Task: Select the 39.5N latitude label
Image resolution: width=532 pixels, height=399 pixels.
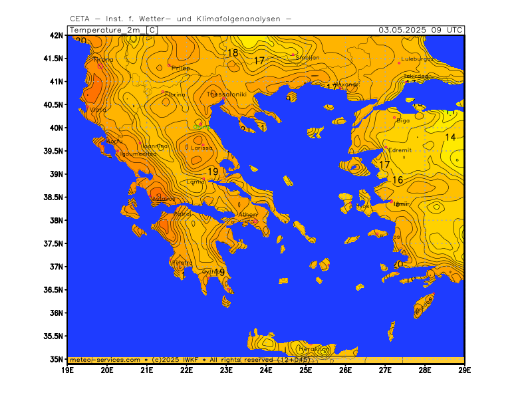Action: pos(53,151)
